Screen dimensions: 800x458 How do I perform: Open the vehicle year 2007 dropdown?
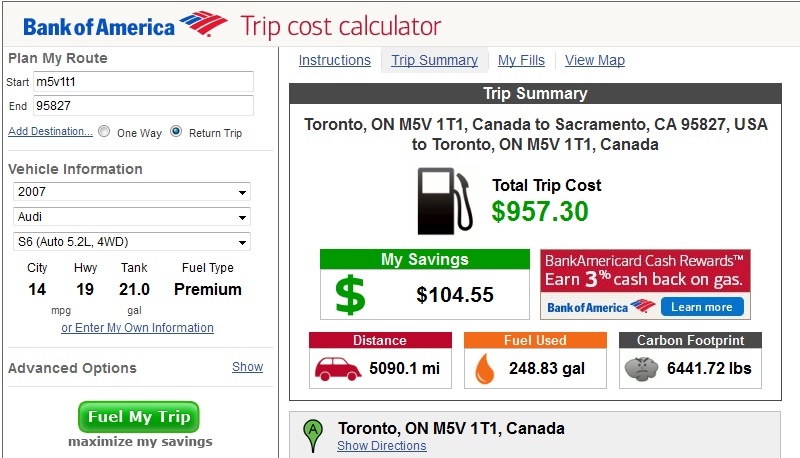click(x=132, y=192)
